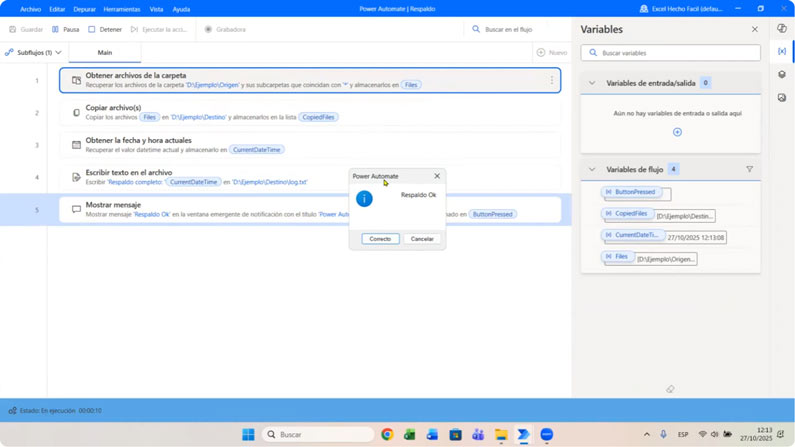This screenshot has width=795, height=447.
Task: Open Microsoft Teams from the taskbar
Action: point(478,434)
